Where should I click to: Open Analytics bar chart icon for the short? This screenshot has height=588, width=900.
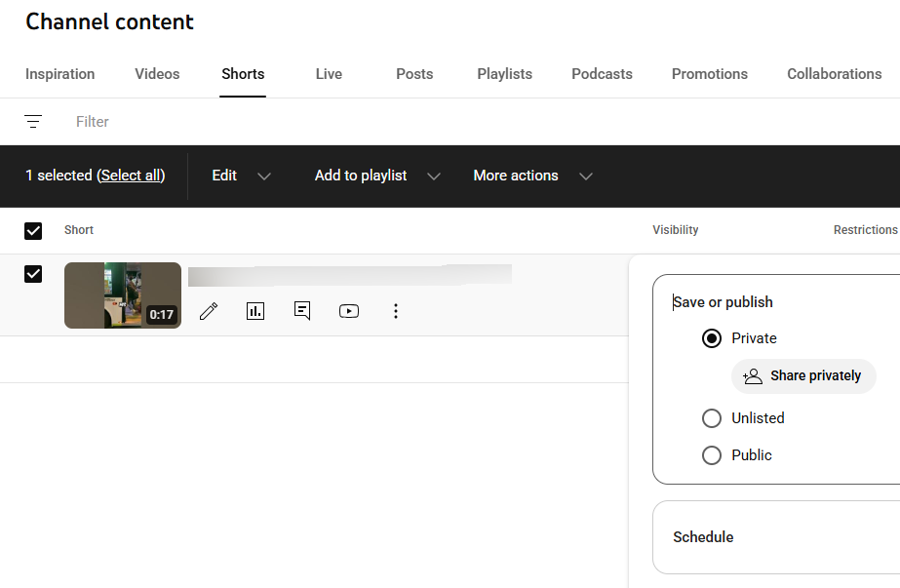(x=255, y=311)
